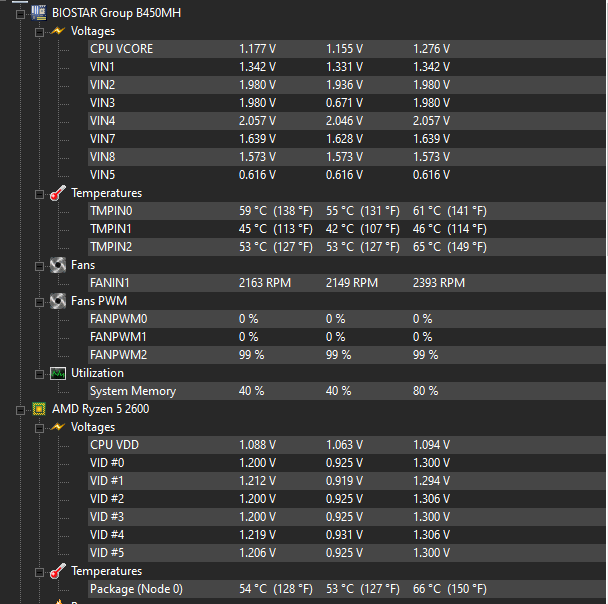Collapse the BIOSTAR Group B450MH node
The height and width of the screenshot is (604, 608).
tap(20, 15)
